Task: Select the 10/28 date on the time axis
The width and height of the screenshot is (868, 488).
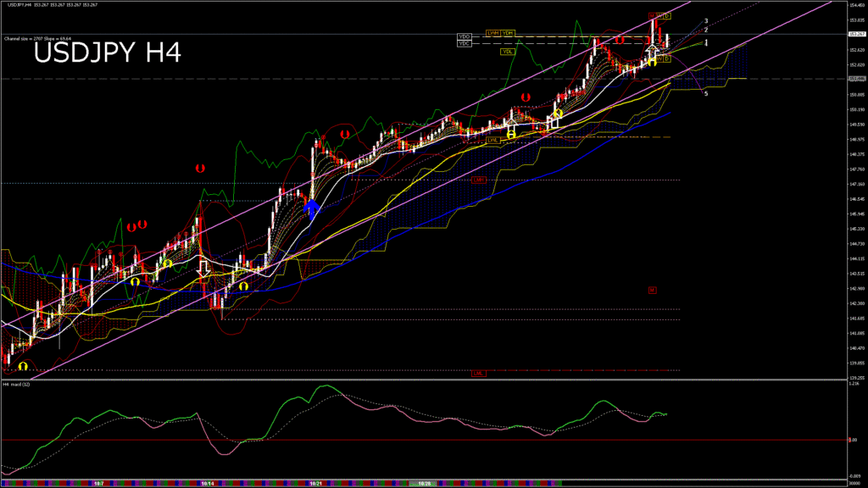Action: coord(426,483)
